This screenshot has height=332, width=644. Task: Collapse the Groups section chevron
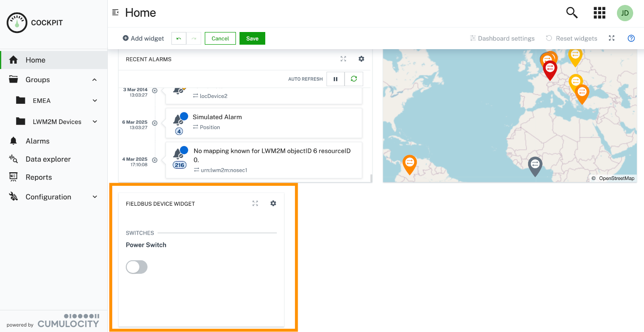pyautogui.click(x=95, y=80)
